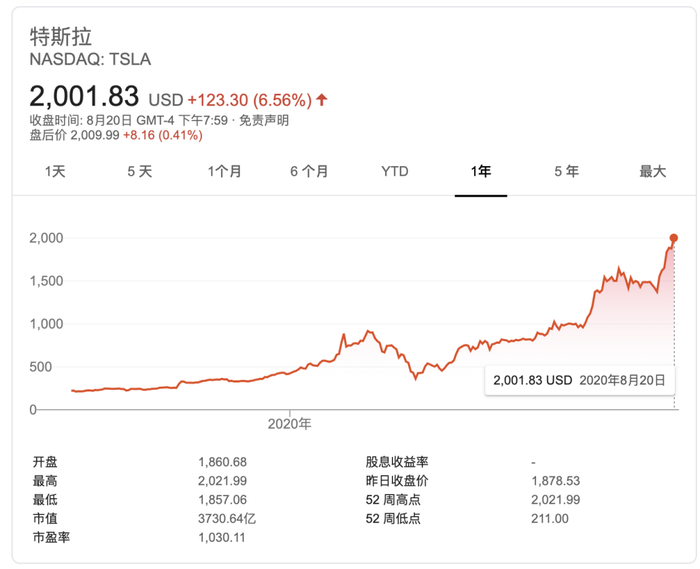Click the P/E value 1,030.11
700x569 pixels.
pyautogui.click(x=222, y=537)
